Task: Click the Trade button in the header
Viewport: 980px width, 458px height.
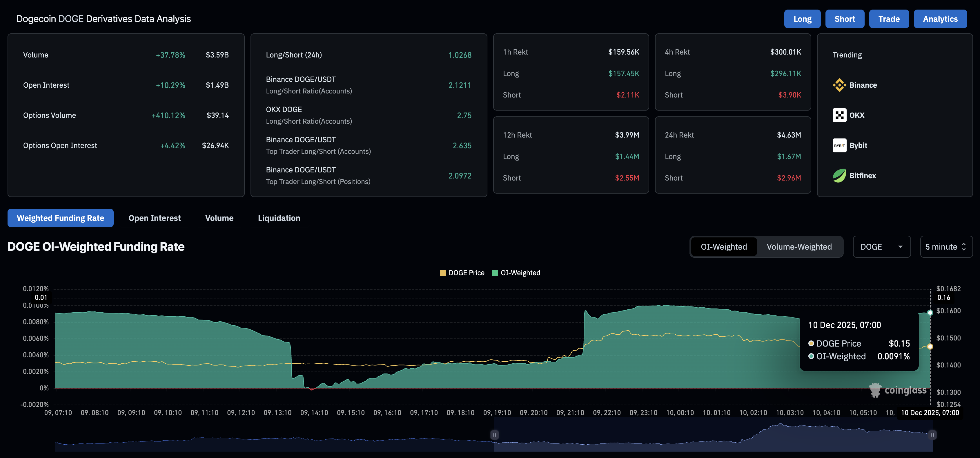Action: tap(889, 19)
